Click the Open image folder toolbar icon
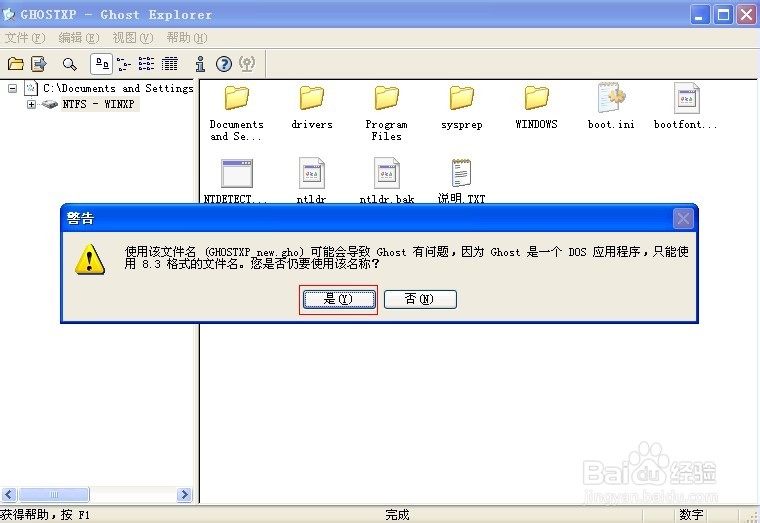The height and width of the screenshot is (523, 760). pos(16,63)
